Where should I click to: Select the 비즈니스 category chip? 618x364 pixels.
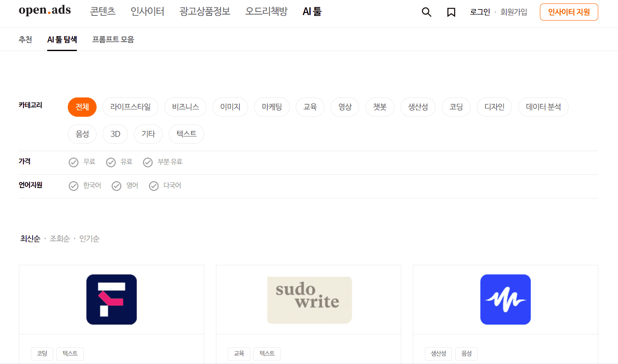(x=185, y=107)
